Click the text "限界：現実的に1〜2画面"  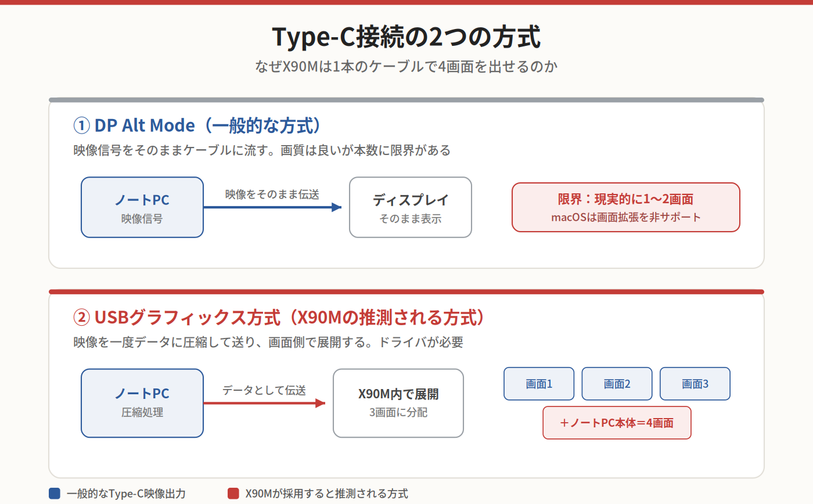click(x=626, y=199)
